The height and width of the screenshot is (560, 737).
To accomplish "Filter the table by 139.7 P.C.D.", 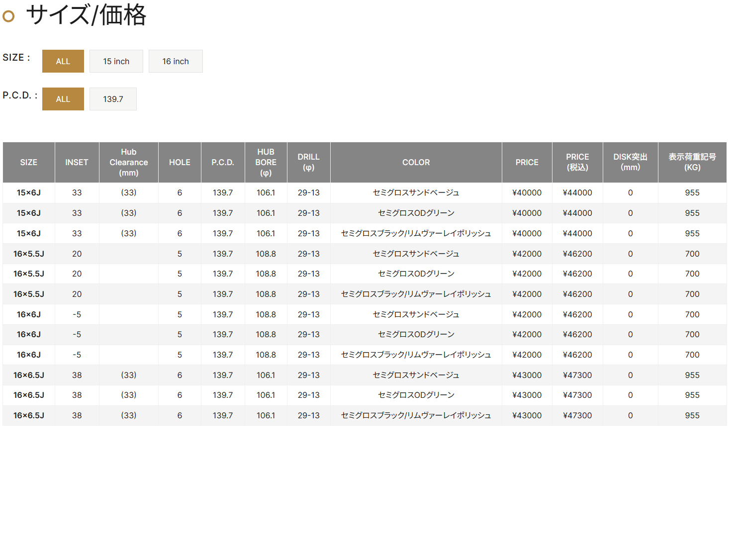I will [113, 99].
